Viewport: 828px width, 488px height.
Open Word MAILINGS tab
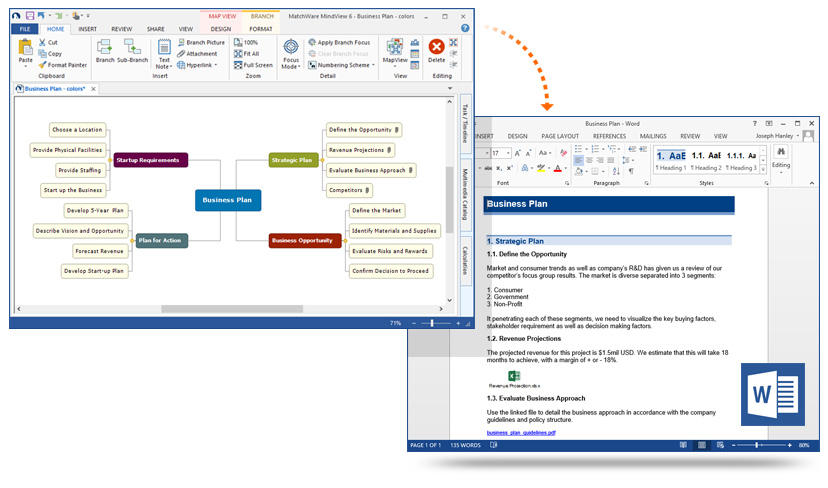[653, 136]
